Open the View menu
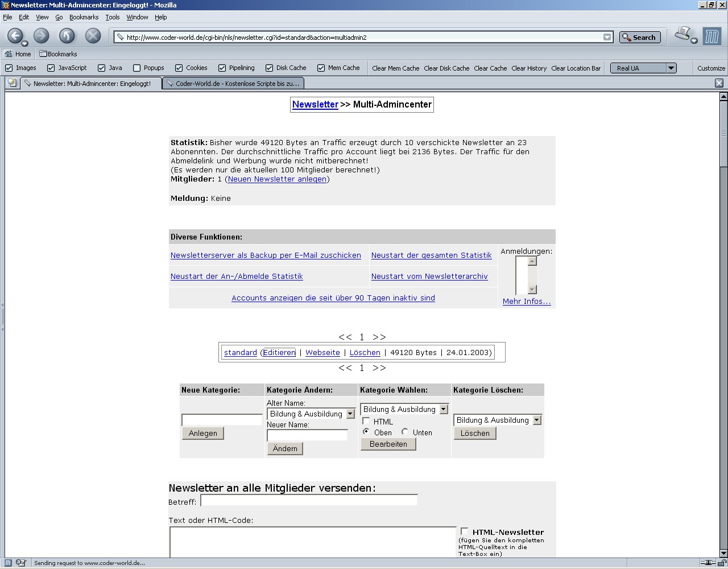The image size is (728, 569). tap(42, 17)
